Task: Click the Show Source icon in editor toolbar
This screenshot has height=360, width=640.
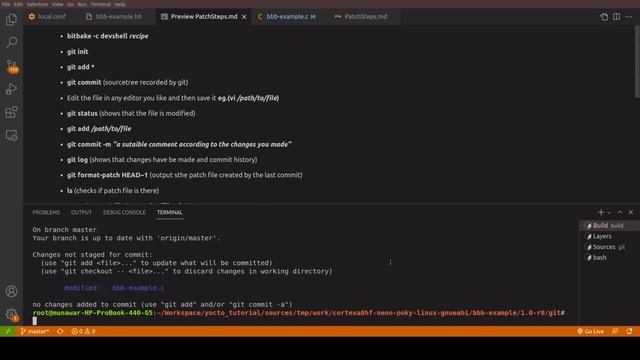Action: [x=604, y=17]
